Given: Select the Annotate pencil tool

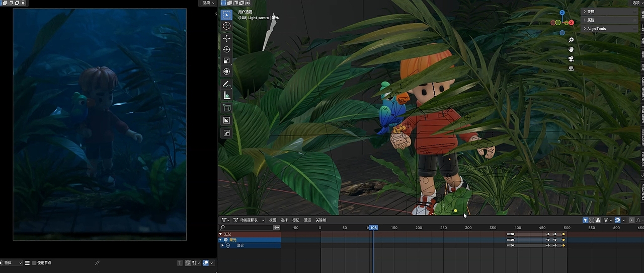Looking at the screenshot, I should (x=226, y=84).
